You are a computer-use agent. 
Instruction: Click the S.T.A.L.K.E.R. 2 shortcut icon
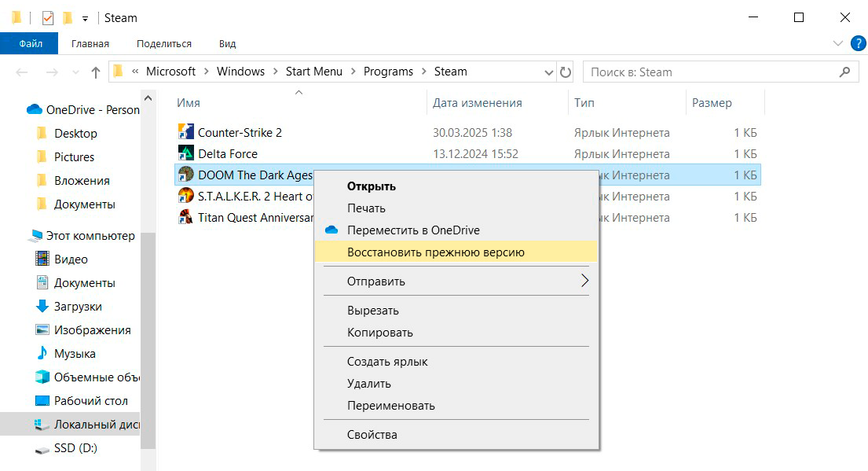[185, 196]
